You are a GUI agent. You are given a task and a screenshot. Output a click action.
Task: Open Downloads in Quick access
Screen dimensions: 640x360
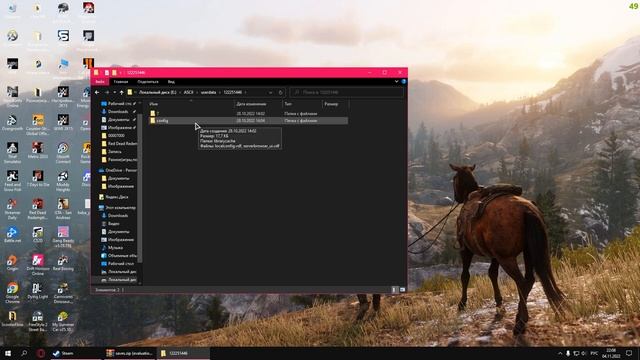(x=118, y=111)
